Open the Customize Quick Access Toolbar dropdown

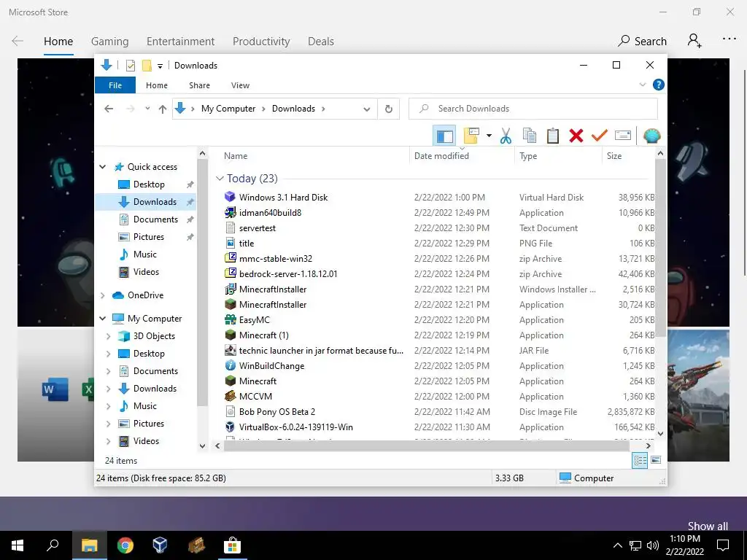[160, 66]
